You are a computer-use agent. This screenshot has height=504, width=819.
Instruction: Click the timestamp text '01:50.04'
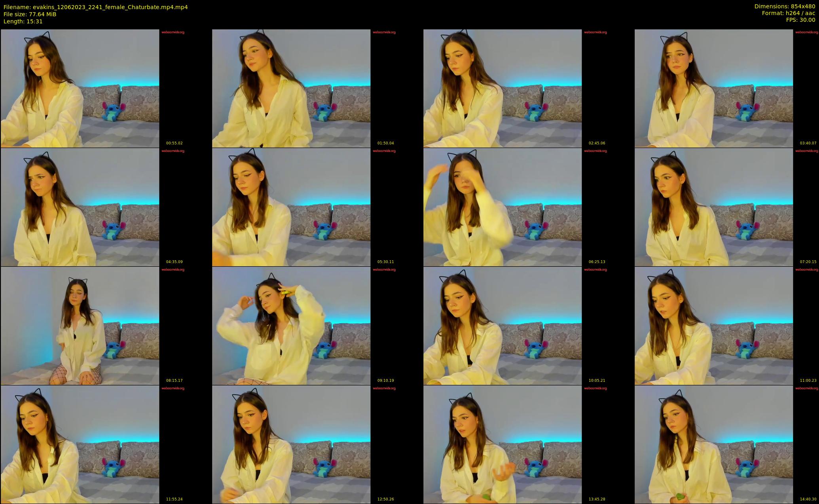pos(386,143)
